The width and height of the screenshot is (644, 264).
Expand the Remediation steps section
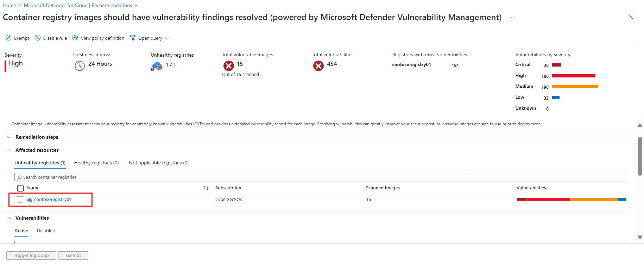(x=9, y=137)
